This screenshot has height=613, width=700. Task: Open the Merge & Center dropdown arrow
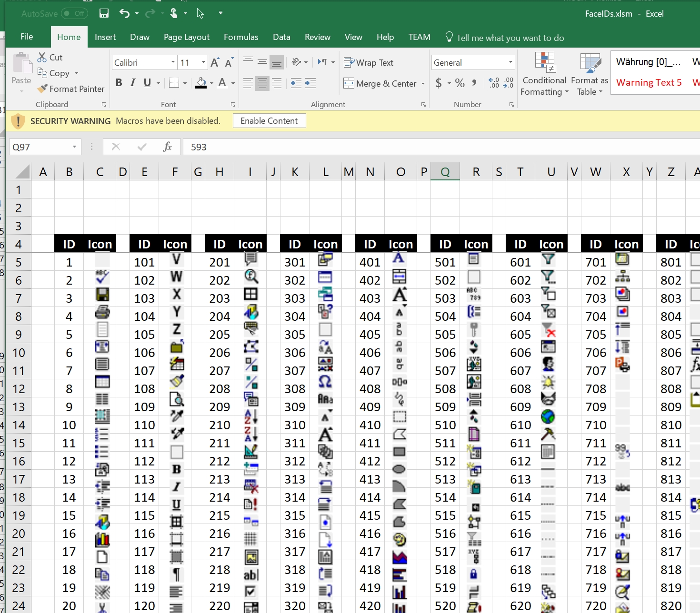click(x=423, y=84)
